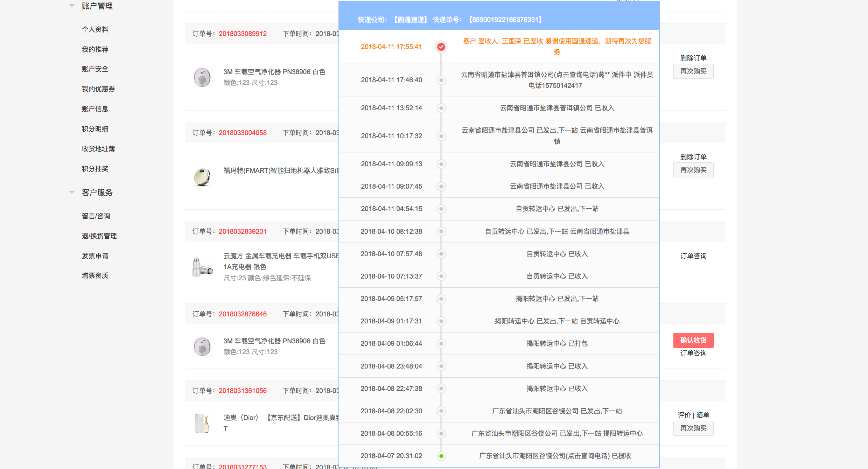
Task: Open 3M 车载空气净化器 title in order 2018033089912
Action: tap(274, 72)
